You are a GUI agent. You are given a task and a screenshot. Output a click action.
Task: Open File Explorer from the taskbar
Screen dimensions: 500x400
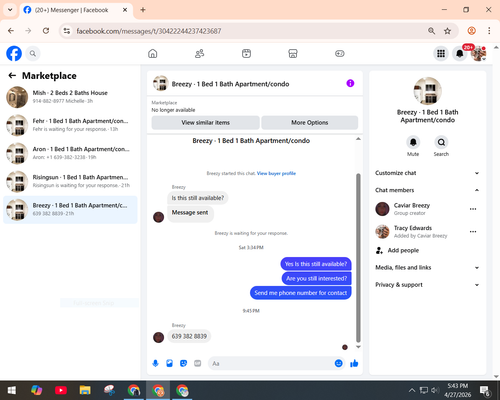pos(85,390)
